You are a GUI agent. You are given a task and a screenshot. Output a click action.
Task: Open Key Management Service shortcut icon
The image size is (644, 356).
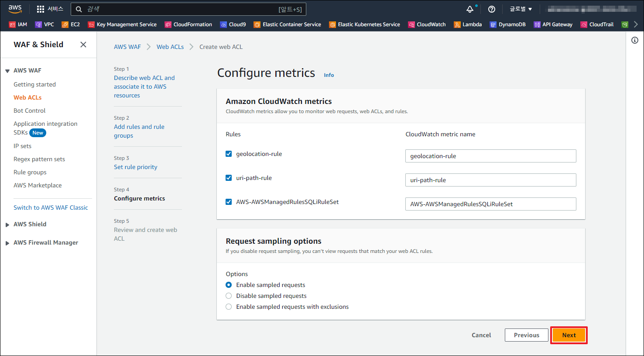click(x=91, y=24)
